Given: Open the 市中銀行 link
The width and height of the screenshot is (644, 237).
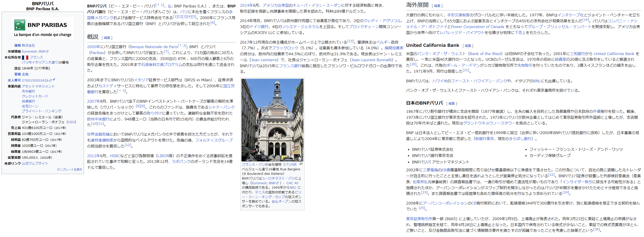Looking at the screenshot, I should coord(28,91).
